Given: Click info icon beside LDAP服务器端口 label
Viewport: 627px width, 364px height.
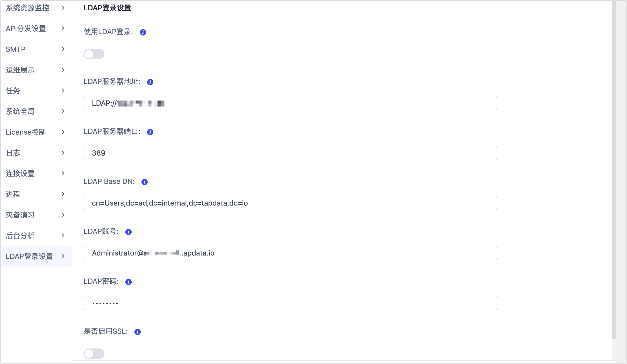Looking at the screenshot, I should pos(150,132).
